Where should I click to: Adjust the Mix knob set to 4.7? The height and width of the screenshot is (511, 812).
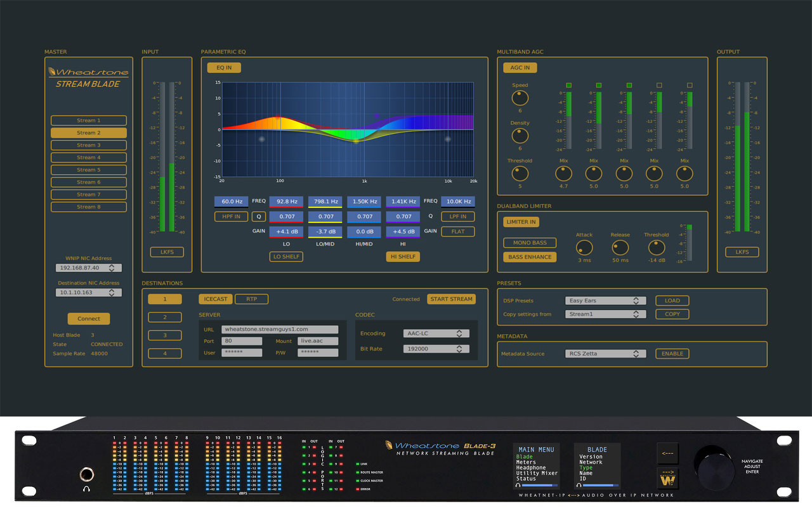point(563,174)
